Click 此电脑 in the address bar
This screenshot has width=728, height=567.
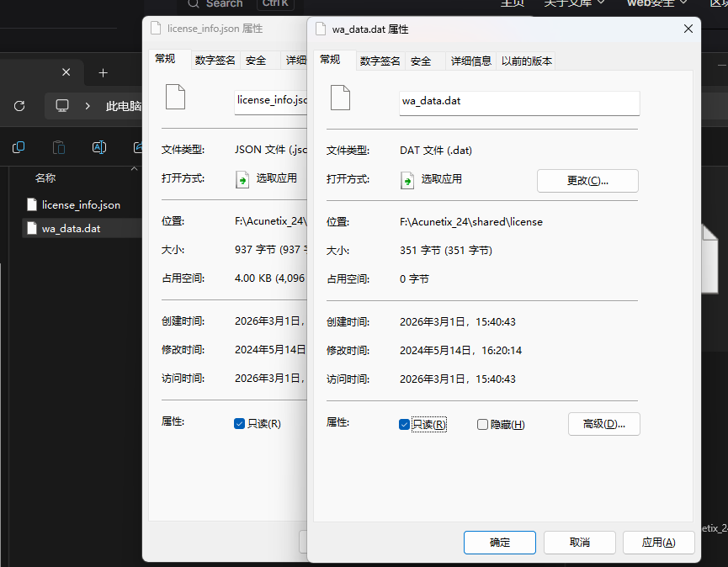coord(123,106)
